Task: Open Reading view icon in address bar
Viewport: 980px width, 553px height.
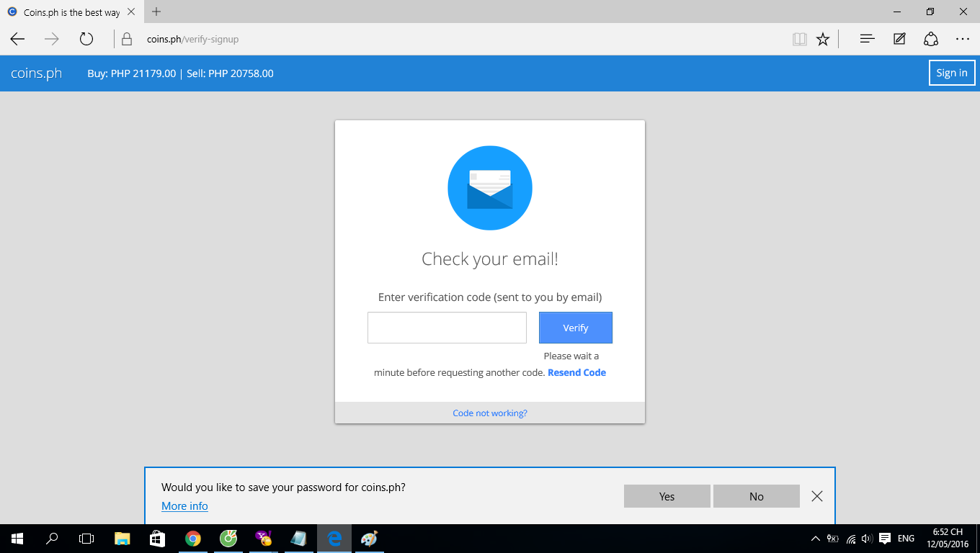Action: pyautogui.click(x=799, y=40)
